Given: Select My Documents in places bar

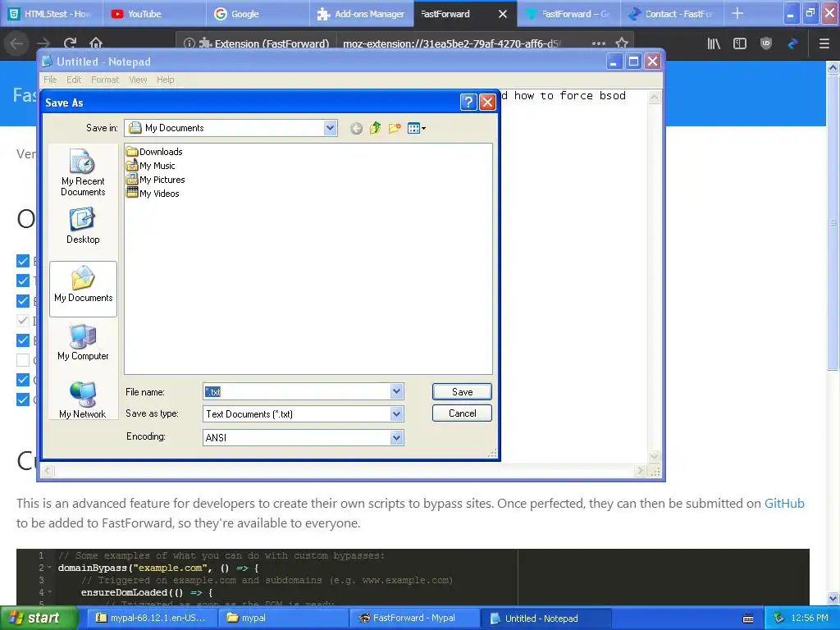Looking at the screenshot, I should click(x=83, y=289).
